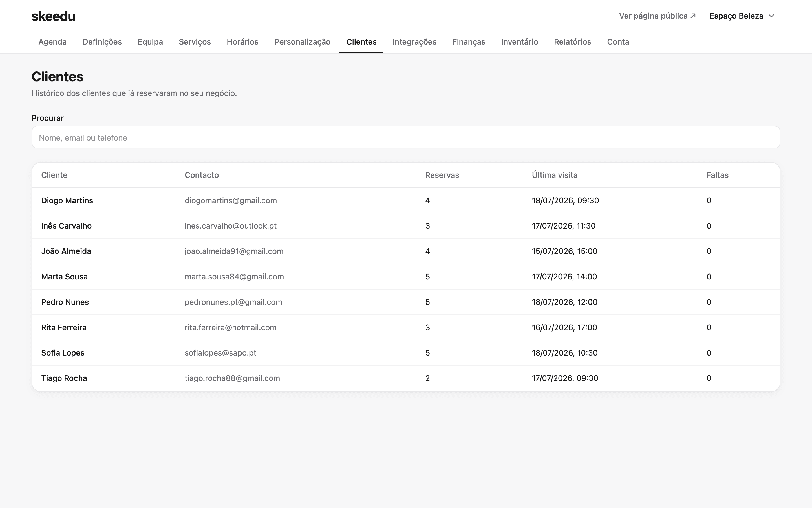Click Sofia Lopes' faltas value 0

coord(709,353)
